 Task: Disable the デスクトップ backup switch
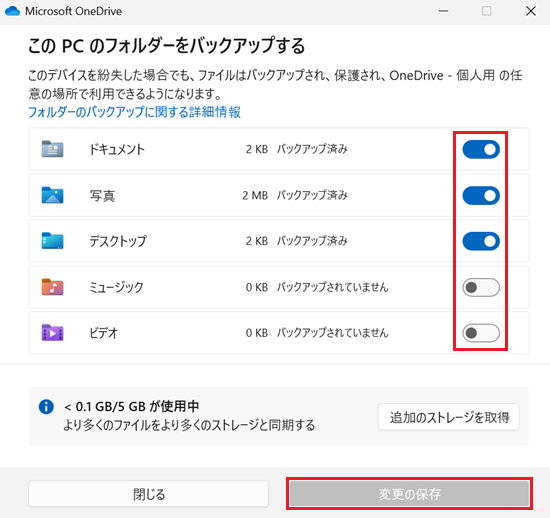click(x=481, y=241)
